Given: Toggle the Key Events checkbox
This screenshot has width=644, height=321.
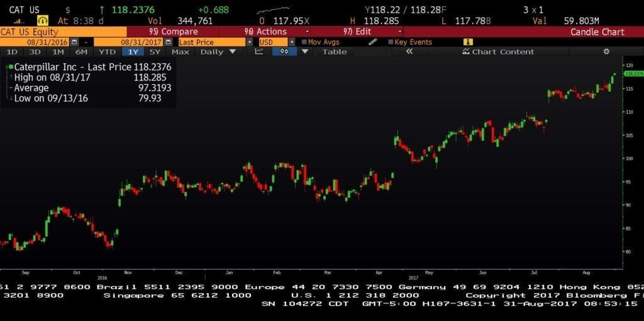Looking at the screenshot, I should coord(391,42).
